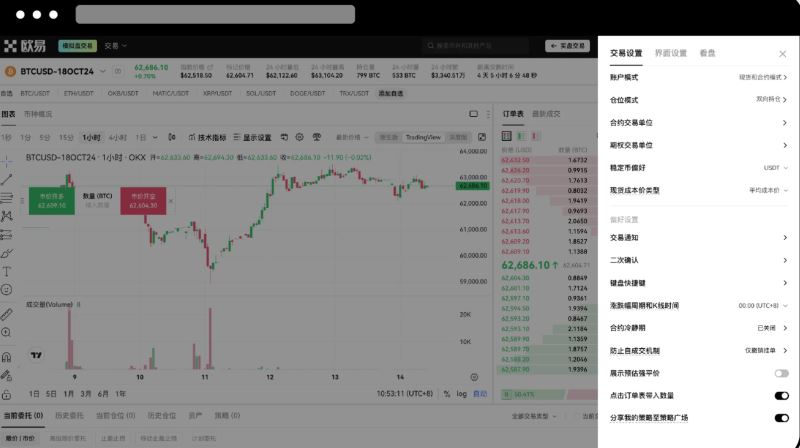The image size is (800, 448).
Task: Select the trend line drawing tool
Action: [x=7, y=180]
